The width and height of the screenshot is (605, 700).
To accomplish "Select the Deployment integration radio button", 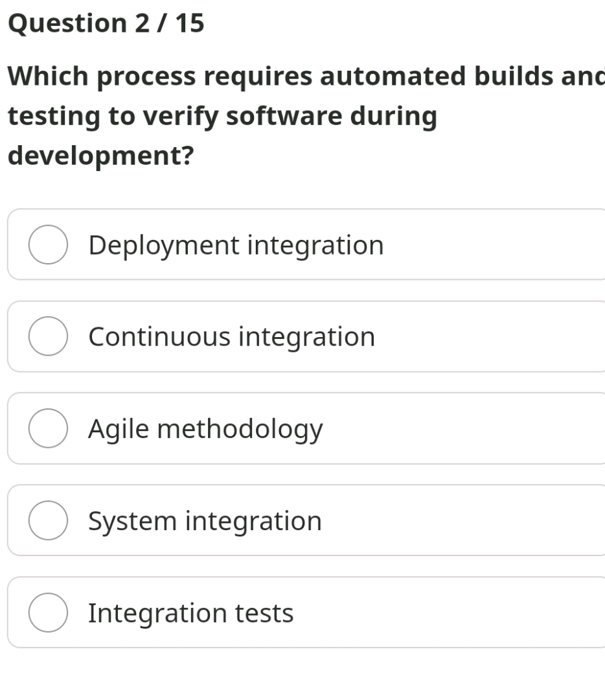I will coord(49,244).
